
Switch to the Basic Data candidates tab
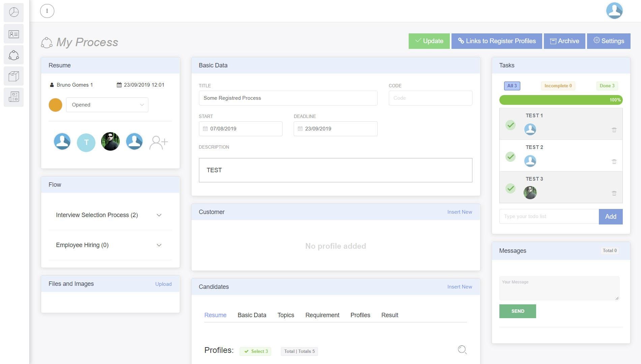pyautogui.click(x=252, y=315)
